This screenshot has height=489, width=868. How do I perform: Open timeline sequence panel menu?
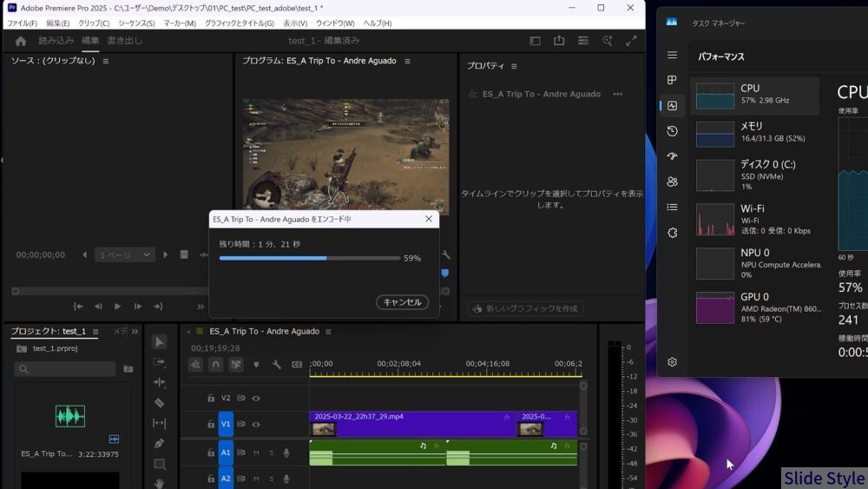pos(328,331)
